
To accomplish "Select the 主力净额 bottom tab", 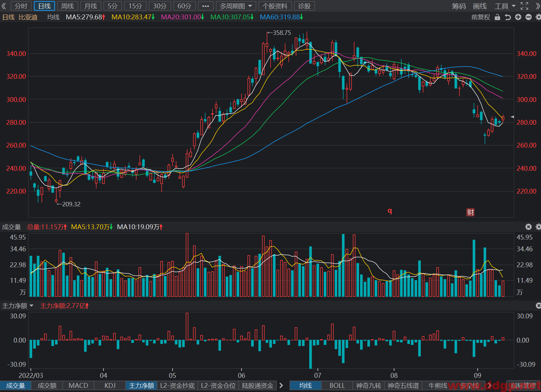I will pyautogui.click(x=141, y=385).
